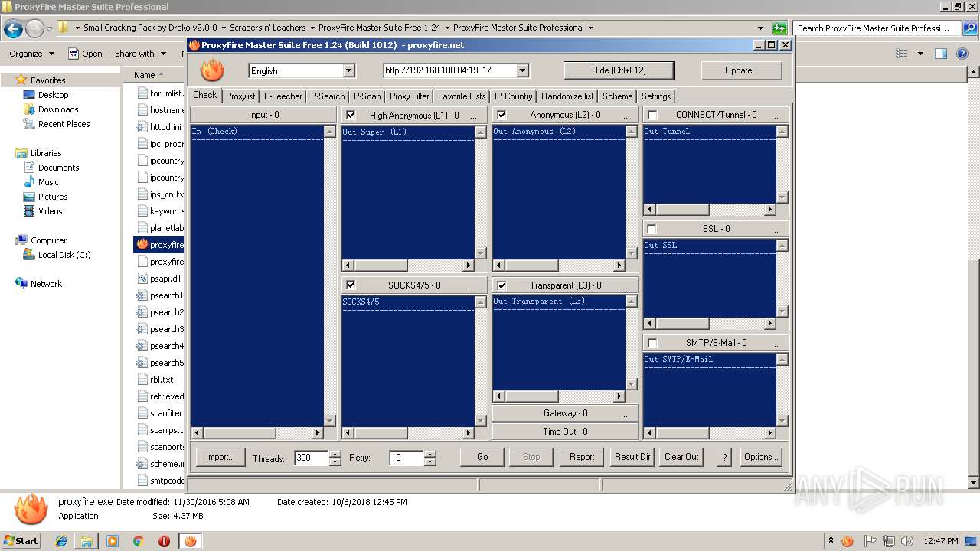Switch to the Settings tab
This screenshot has width=980, height=551.
pyautogui.click(x=656, y=96)
